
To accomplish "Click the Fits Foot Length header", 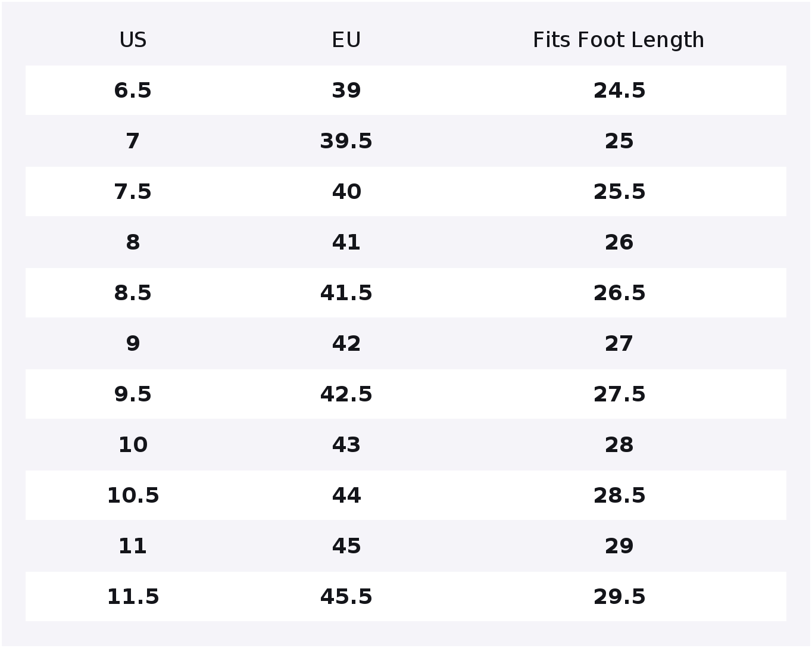I will point(619,40).
